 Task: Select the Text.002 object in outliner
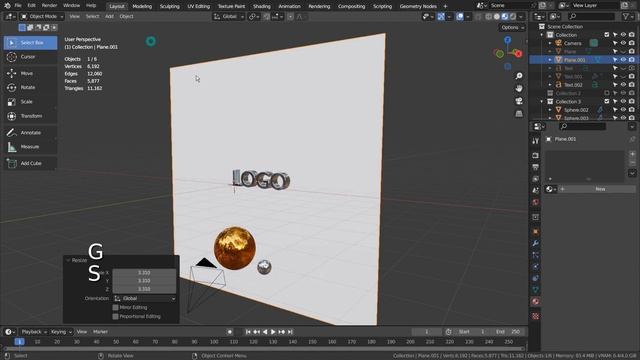coord(573,85)
